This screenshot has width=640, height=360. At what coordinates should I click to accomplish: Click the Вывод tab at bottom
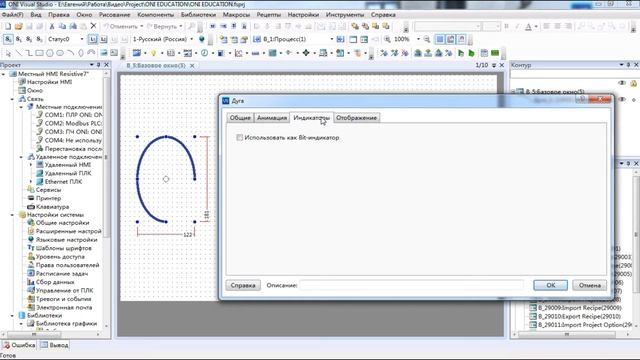point(55,345)
